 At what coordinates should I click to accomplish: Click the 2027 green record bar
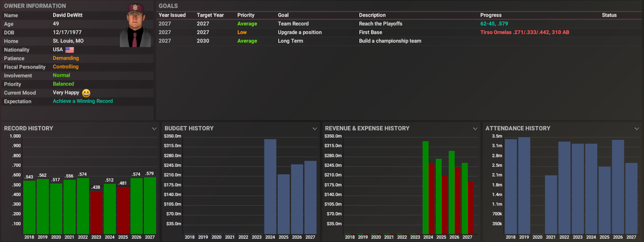[x=150, y=205]
